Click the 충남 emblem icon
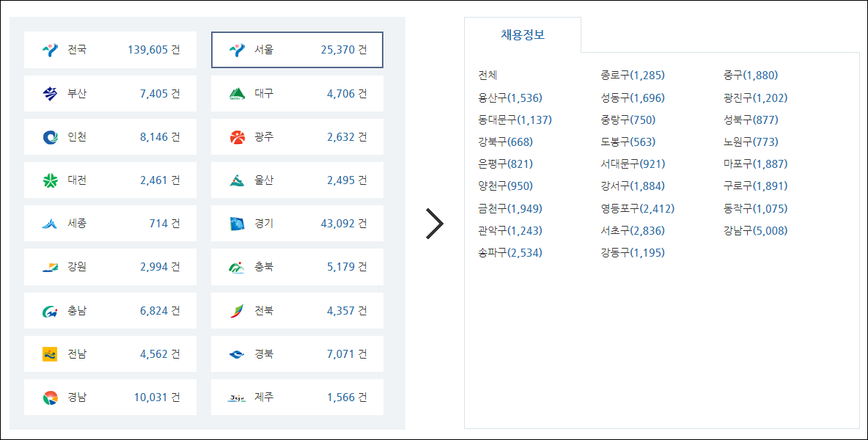 50,311
